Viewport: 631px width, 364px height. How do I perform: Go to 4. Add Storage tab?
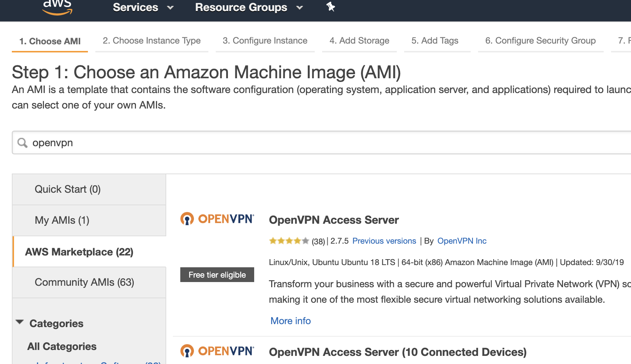pos(359,41)
